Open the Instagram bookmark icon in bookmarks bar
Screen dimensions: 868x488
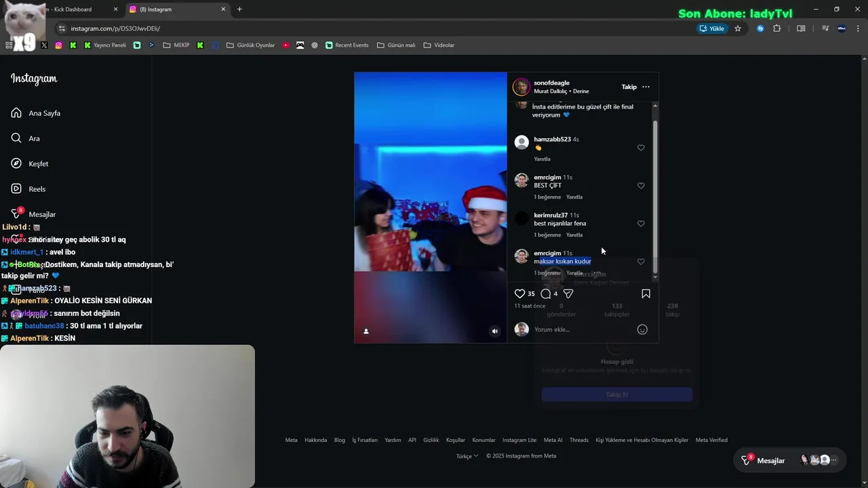[58, 45]
